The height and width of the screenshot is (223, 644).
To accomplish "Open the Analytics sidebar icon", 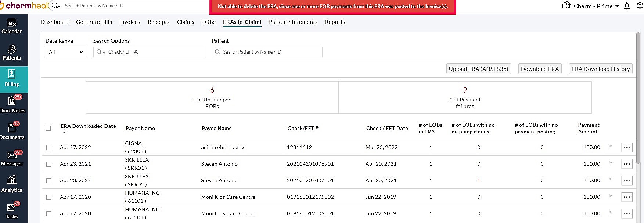I will pyautogui.click(x=12, y=184).
